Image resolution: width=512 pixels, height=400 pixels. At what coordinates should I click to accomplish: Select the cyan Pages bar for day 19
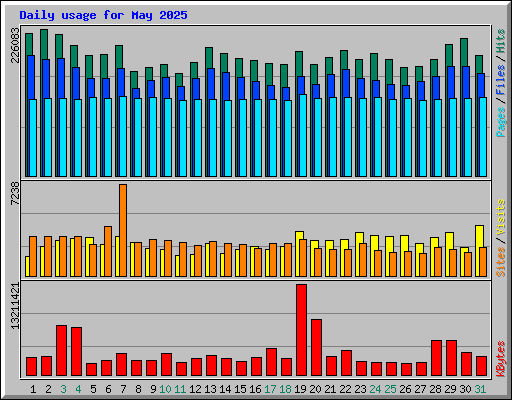coord(303,136)
